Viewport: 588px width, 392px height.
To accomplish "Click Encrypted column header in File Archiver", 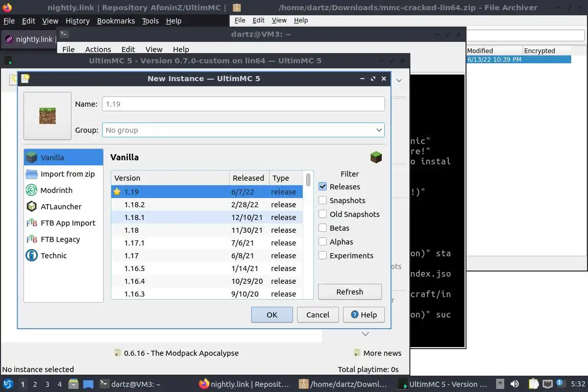I will point(547,51).
